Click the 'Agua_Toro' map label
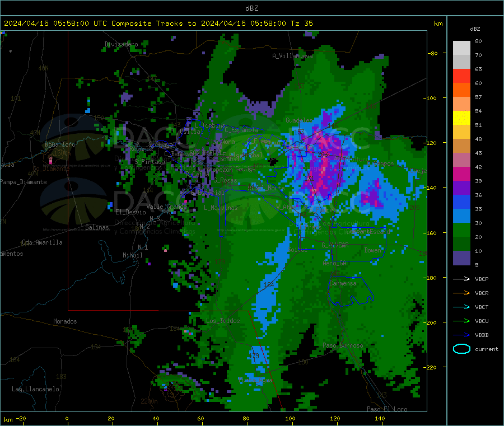The width and height of the screenshot is (504, 426). (x=60, y=144)
